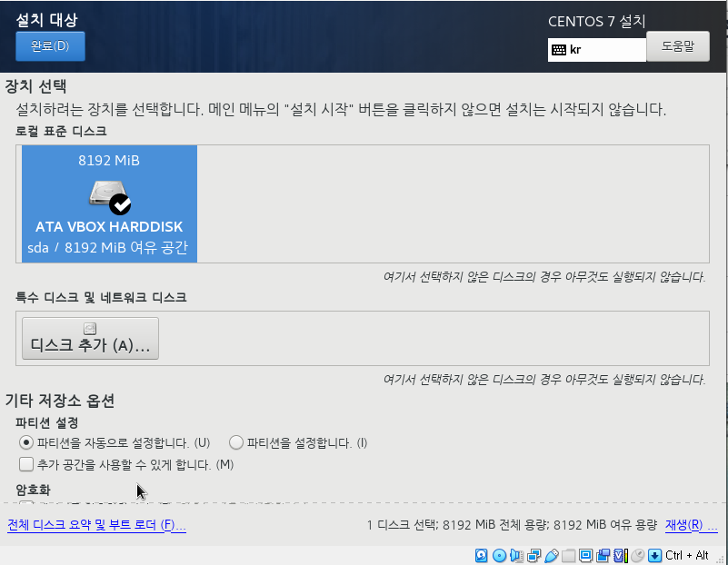Screen dimensions: 728x565
Task: Click VirtualBox display settings status icon
Action: [x=586, y=555]
